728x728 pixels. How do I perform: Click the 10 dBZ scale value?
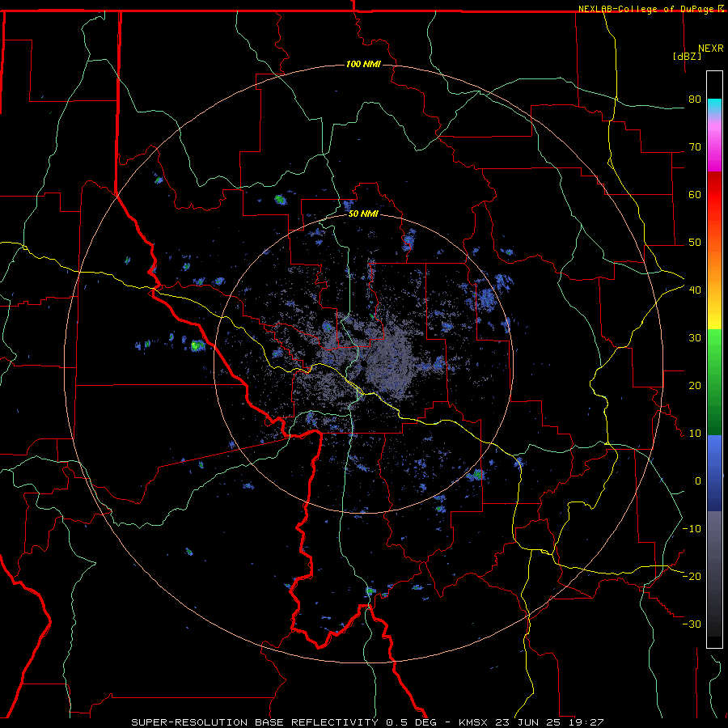[x=695, y=434]
